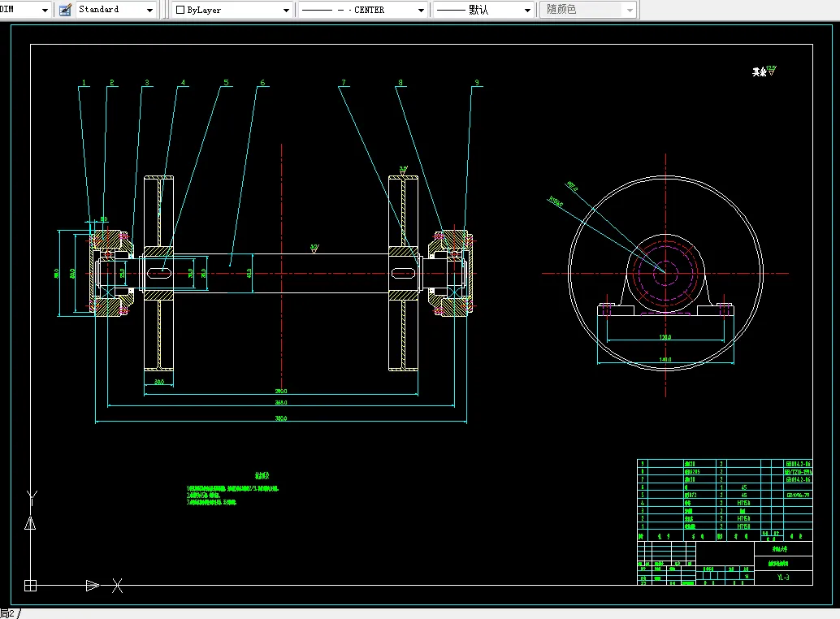
Task: Click the dimension style manager icon
Action: [65, 10]
